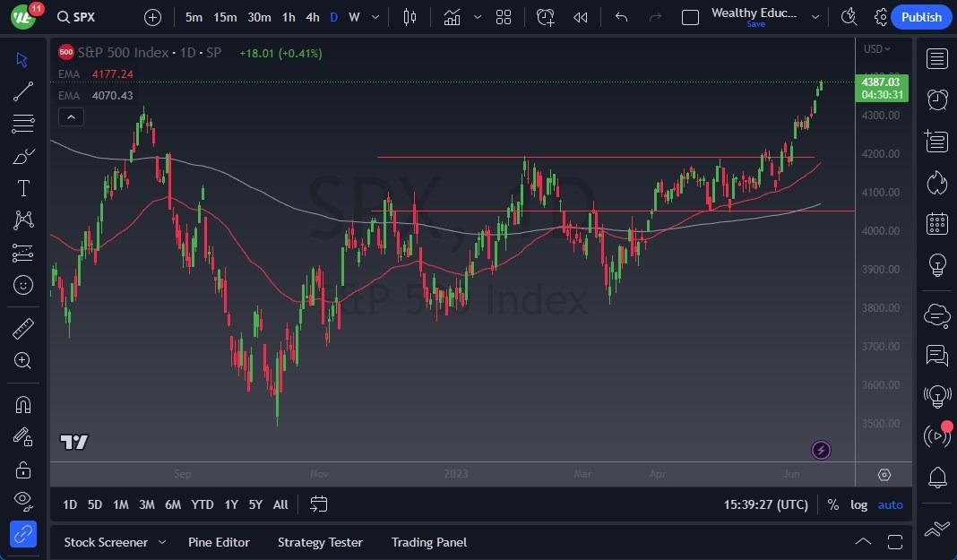
Task: Select the trend line drawing tool
Action: pos(23,91)
